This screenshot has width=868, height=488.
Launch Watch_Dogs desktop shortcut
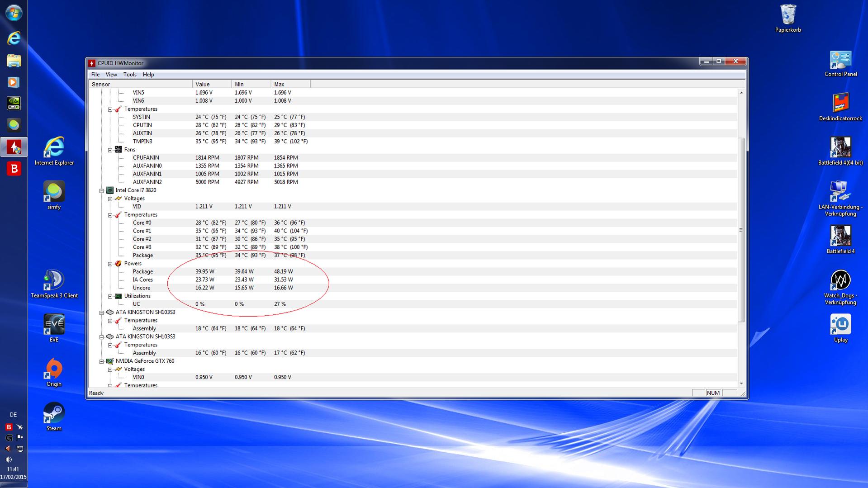[840, 287]
